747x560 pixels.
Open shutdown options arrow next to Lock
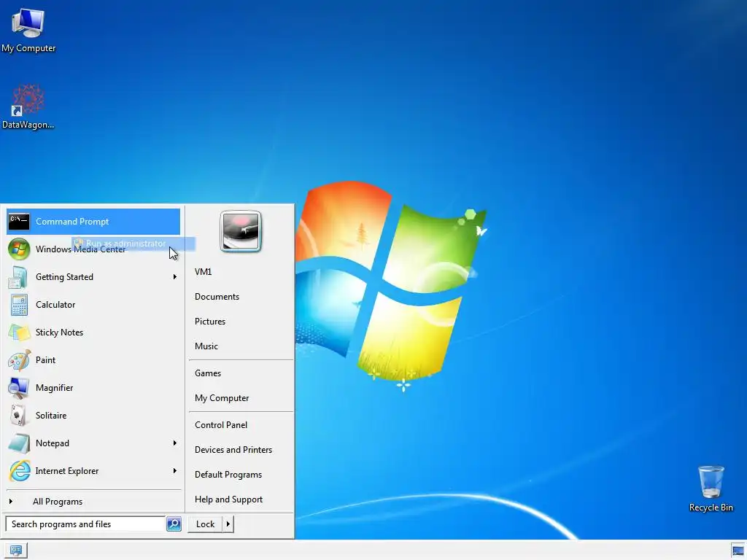[228, 524]
